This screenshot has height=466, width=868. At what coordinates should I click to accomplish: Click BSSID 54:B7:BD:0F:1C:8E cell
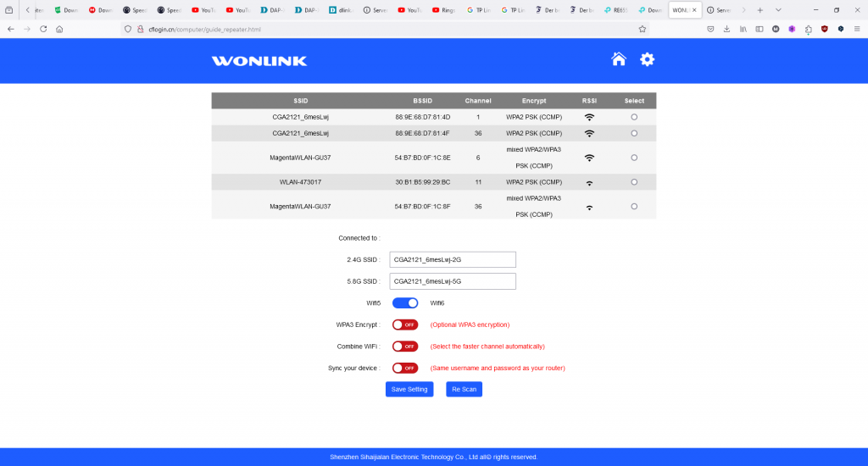click(422, 158)
